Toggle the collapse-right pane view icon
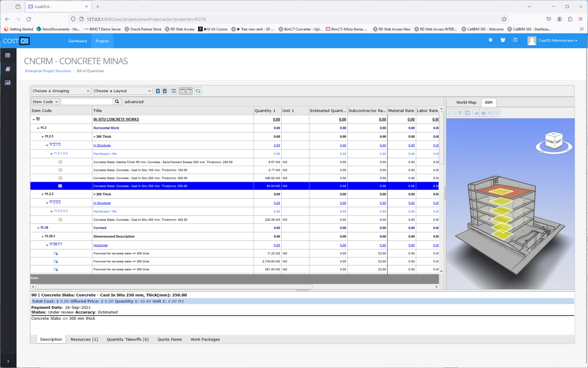This screenshot has width=588, height=368. 189,91
